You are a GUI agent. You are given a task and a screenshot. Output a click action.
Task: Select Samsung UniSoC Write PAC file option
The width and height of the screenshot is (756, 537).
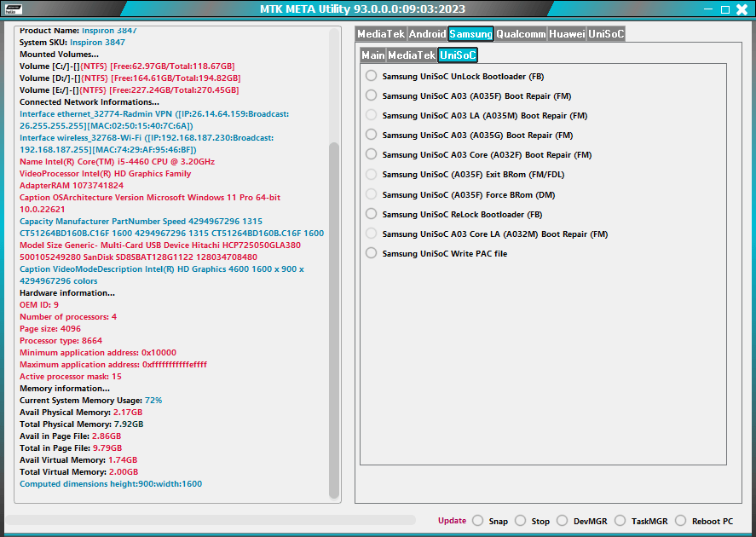[x=371, y=253]
